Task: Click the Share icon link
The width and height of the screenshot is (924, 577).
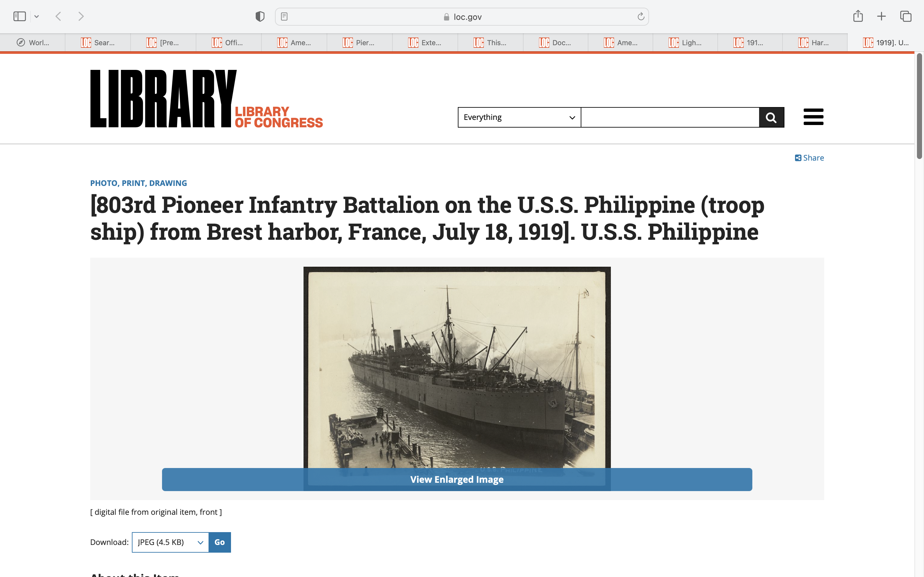Action: pos(809,158)
